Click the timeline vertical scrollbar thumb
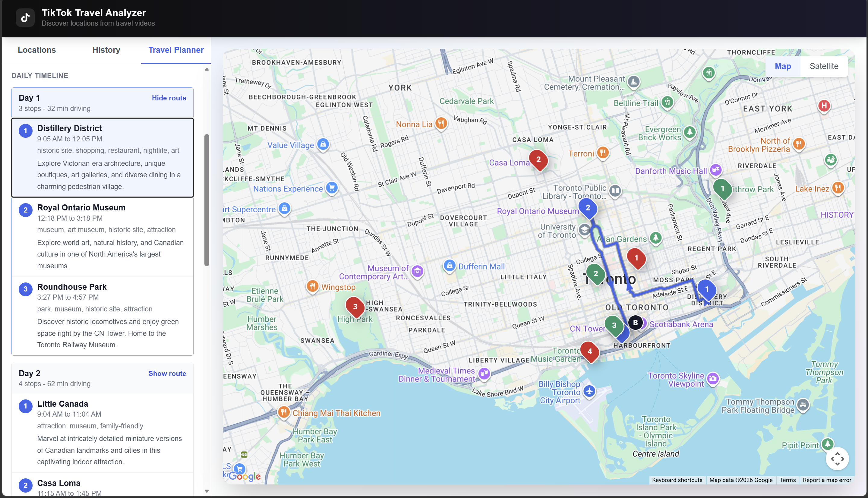This screenshot has width=868, height=498. pos(207,200)
